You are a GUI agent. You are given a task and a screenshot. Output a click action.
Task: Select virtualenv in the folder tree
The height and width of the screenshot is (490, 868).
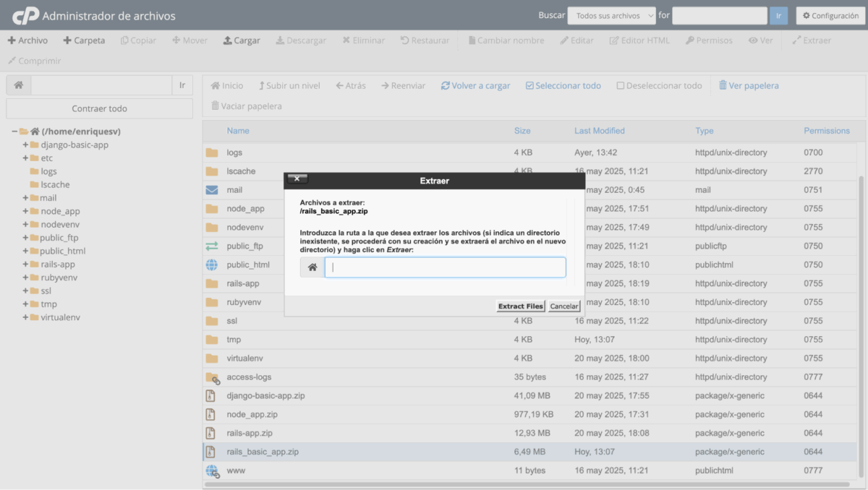[x=59, y=317]
